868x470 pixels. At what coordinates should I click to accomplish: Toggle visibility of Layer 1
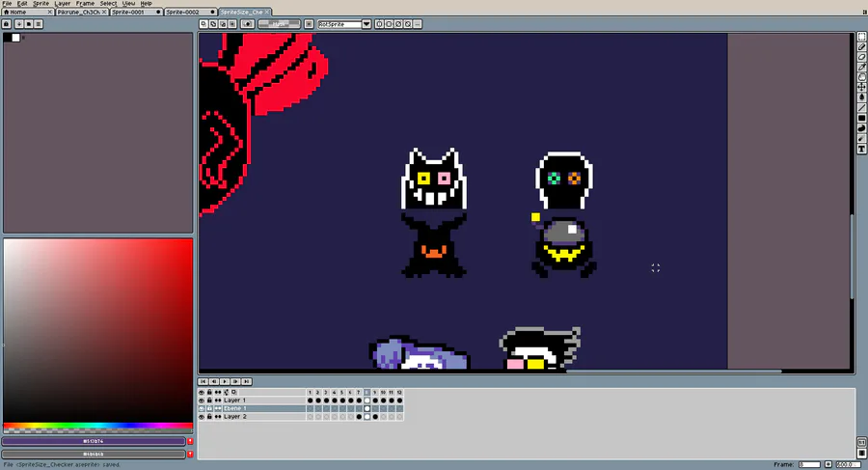tap(202, 401)
